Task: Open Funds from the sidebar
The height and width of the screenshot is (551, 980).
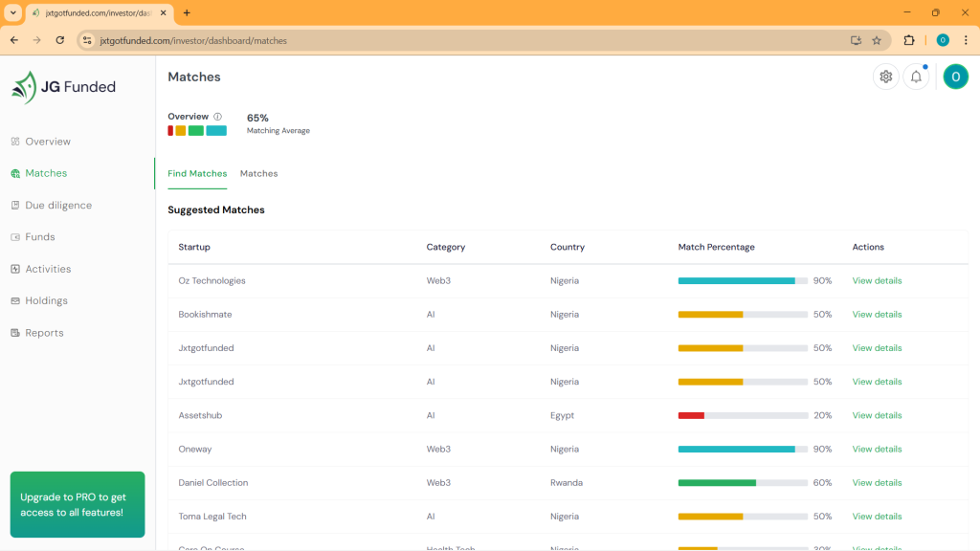Action: point(40,237)
